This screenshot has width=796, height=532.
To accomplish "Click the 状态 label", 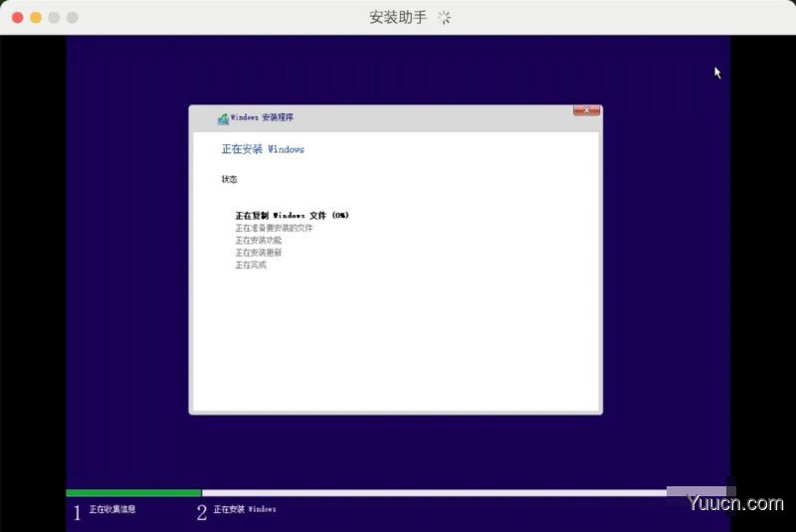I will (229, 179).
